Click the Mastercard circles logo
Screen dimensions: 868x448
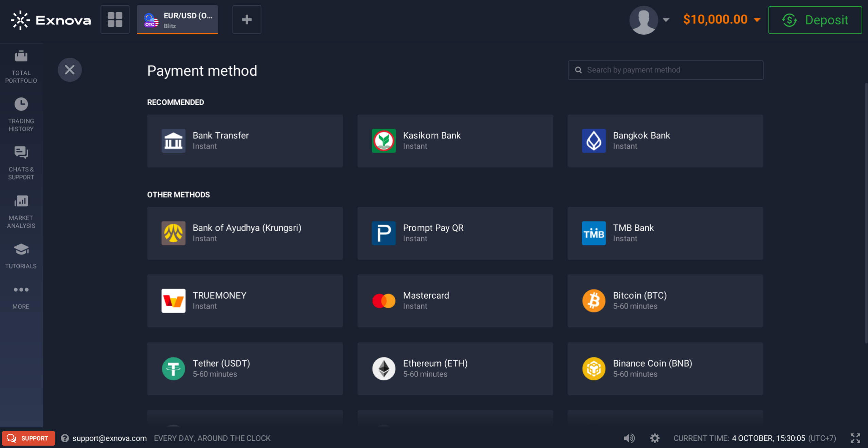(383, 301)
